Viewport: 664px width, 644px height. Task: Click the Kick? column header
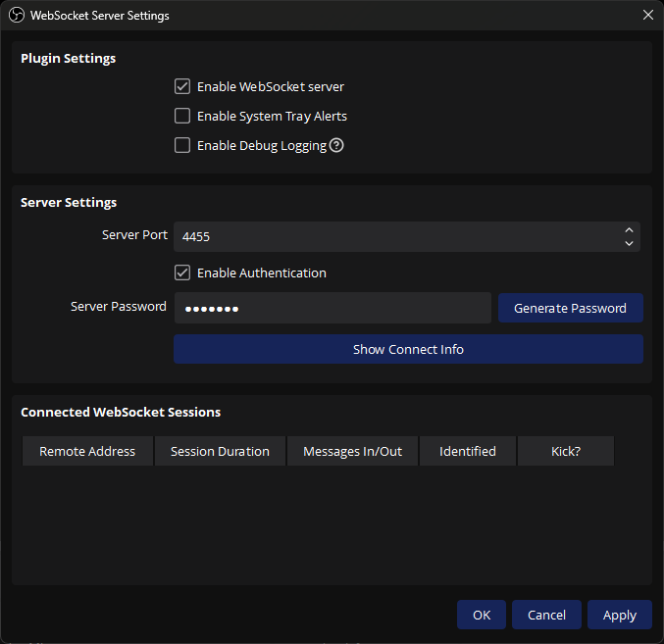point(565,451)
